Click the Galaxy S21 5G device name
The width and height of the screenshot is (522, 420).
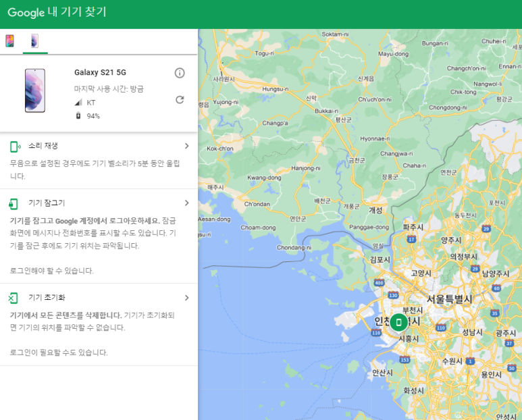[x=100, y=72]
